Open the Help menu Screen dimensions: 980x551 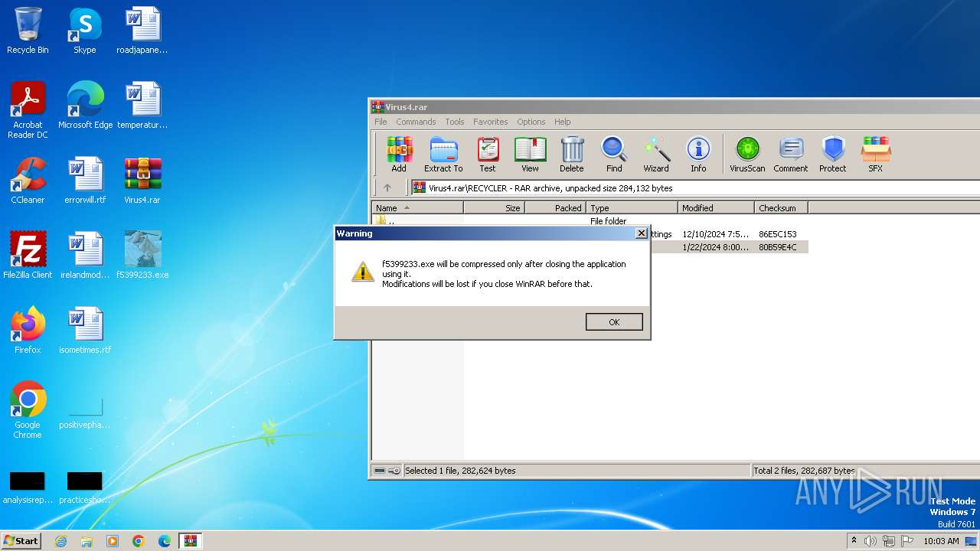[x=563, y=122]
